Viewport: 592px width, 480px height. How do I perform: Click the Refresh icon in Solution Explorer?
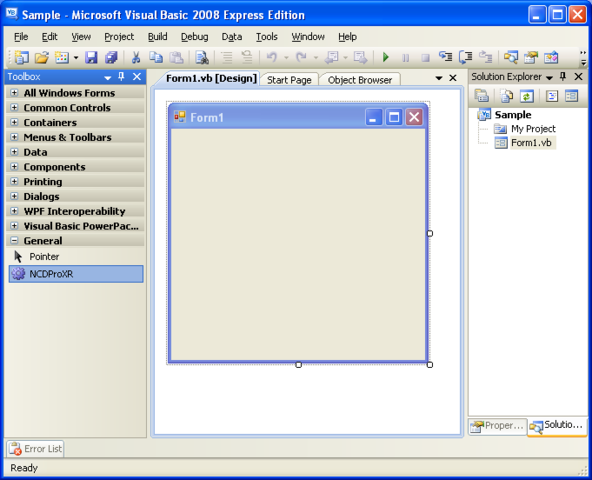pos(527,96)
